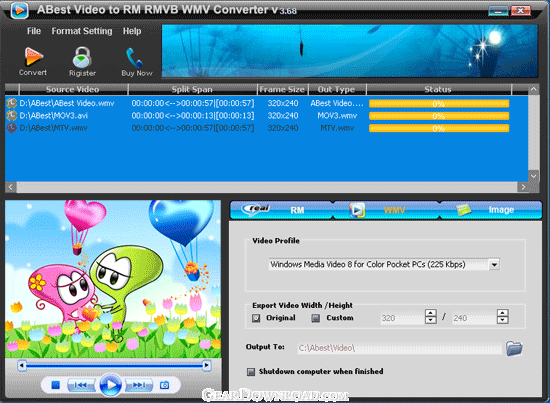
Task: Click the Buy Now phone icon
Action: pos(134,57)
